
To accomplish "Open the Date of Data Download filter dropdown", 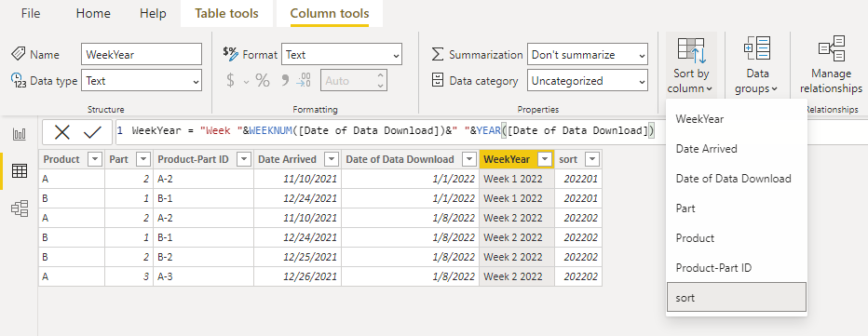I will click(469, 159).
